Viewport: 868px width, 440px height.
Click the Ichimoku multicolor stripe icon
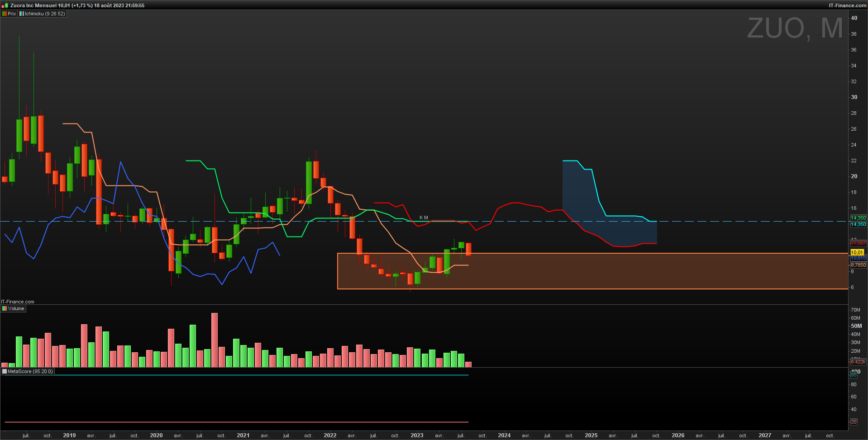(x=21, y=14)
